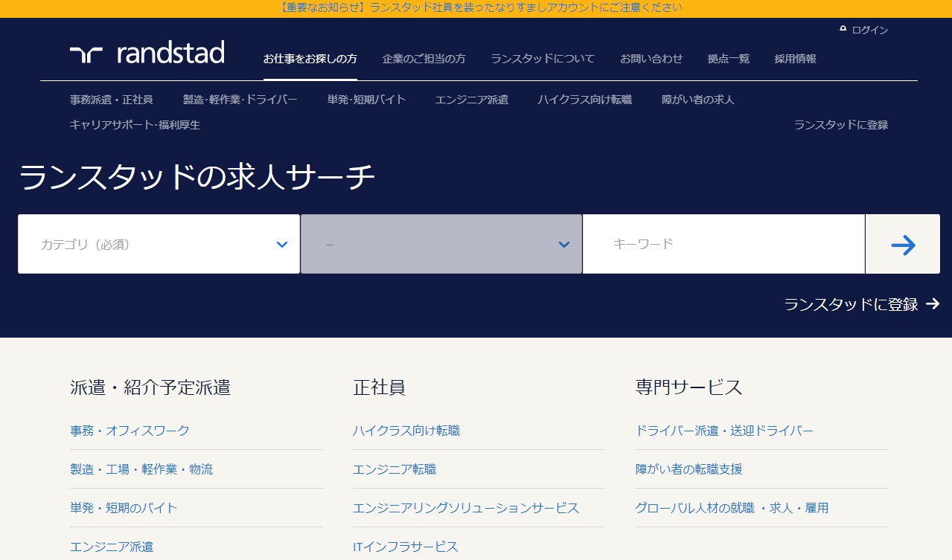Open the ハイクラス向け転職 submenu item in the header

click(x=585, y=100)
